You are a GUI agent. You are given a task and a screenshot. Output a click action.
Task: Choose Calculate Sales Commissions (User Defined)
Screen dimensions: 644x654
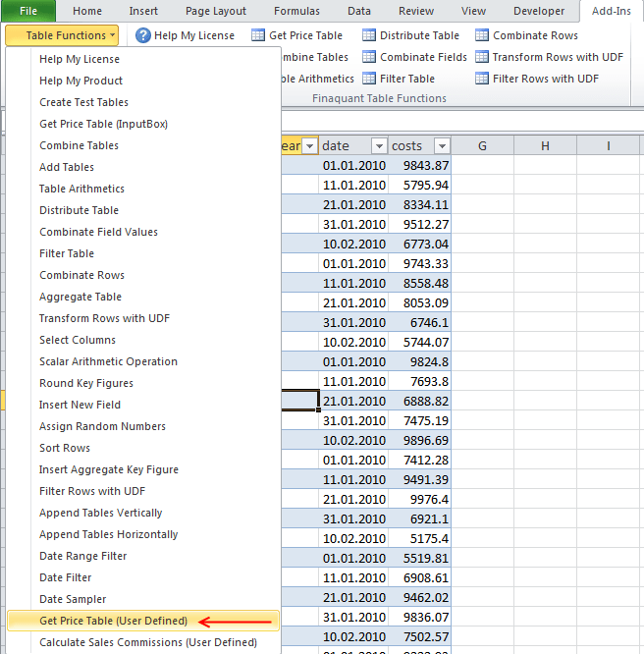pos(143,643)
